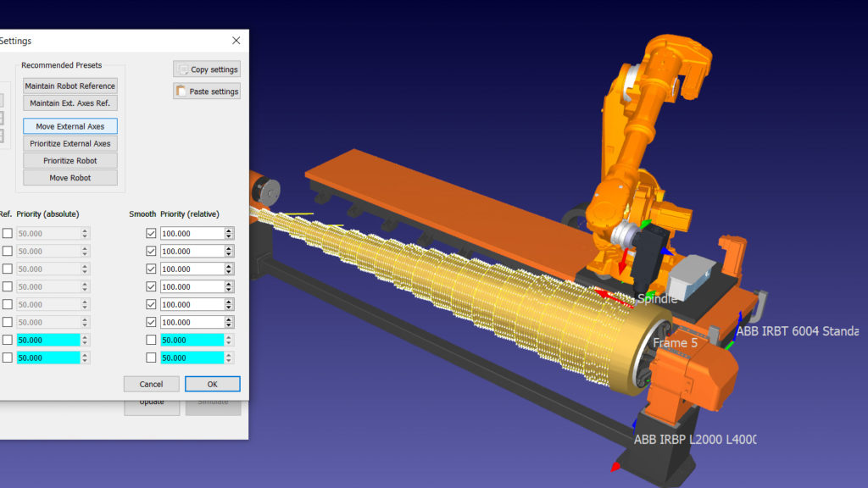The height and width of the screenshot is (488, 868).
Task: Enable the last row Smooth checkbox
Action: 151,358
